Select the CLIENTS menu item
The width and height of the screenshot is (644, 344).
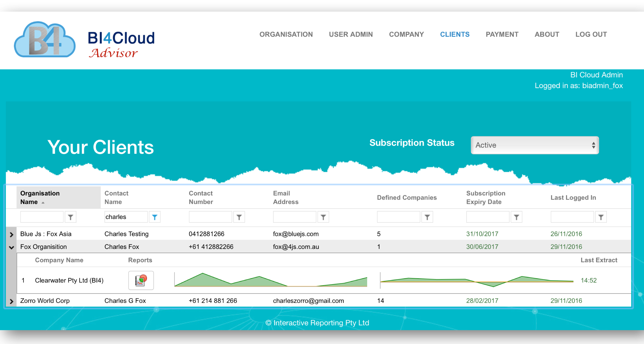(455, 34)
